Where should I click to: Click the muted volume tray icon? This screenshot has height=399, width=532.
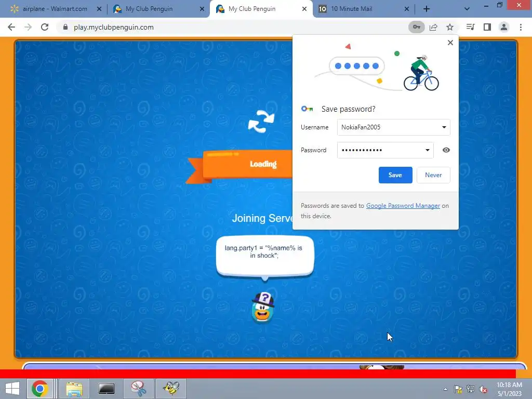coord(483,389)
